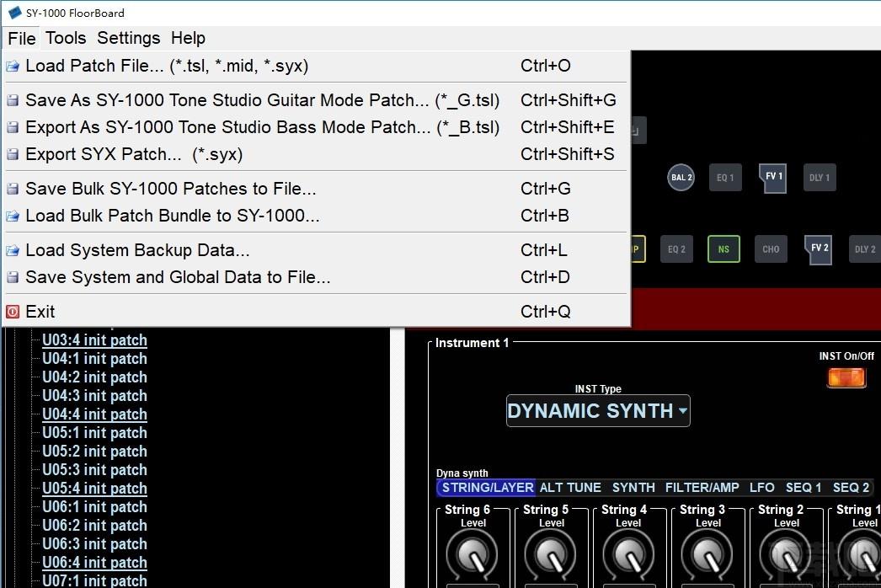Open the Tools menu
This screenshot has height=588, width=881.
coord(66,38)
